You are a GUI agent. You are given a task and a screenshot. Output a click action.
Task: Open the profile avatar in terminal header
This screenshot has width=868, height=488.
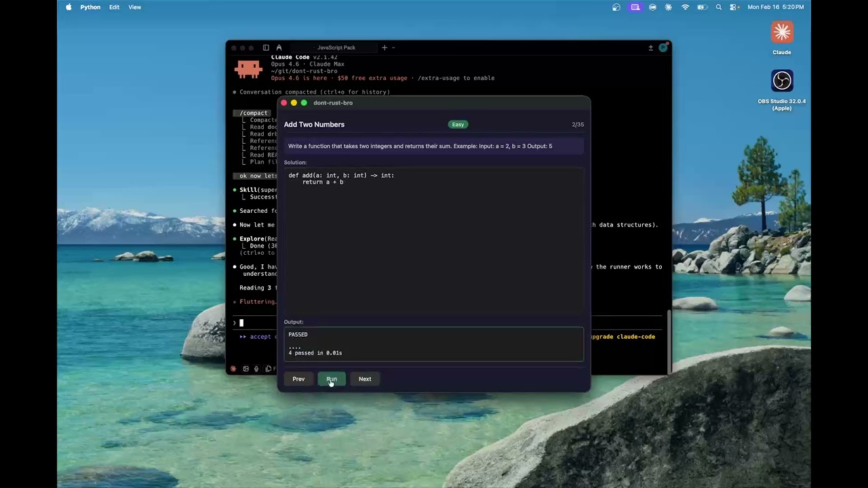click(x=663, y=47)
